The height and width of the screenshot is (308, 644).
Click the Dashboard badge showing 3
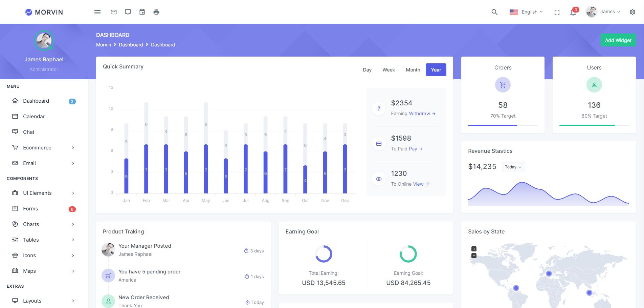(x=72, y=101)
